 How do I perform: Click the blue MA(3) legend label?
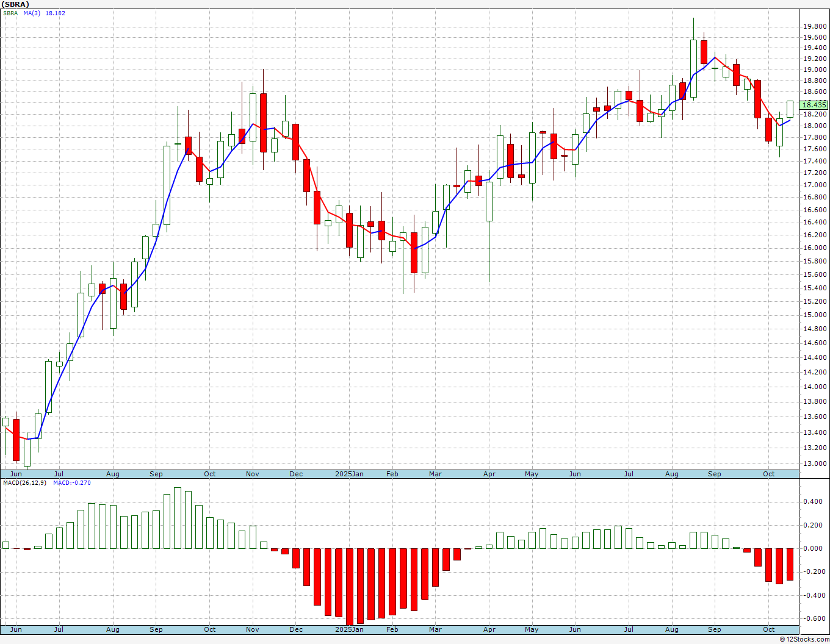(32, 13)
